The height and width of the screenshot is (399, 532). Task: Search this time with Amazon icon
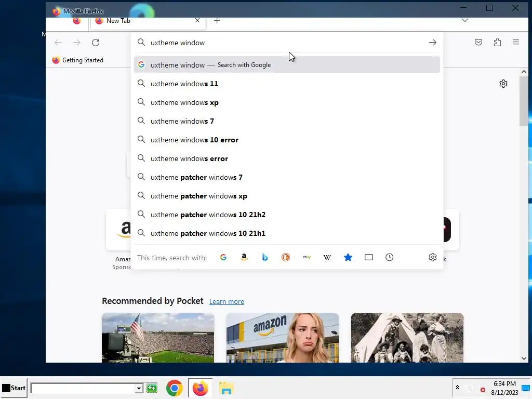point(244,257)
